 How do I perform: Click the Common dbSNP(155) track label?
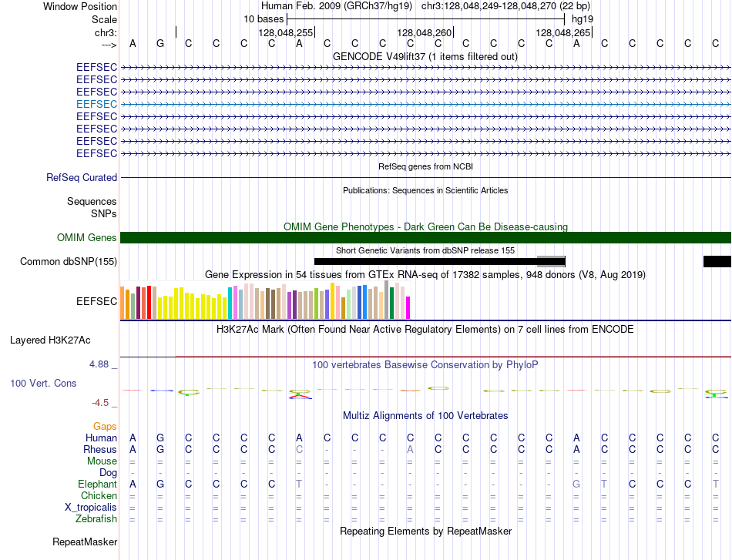[x=68, y=261]
